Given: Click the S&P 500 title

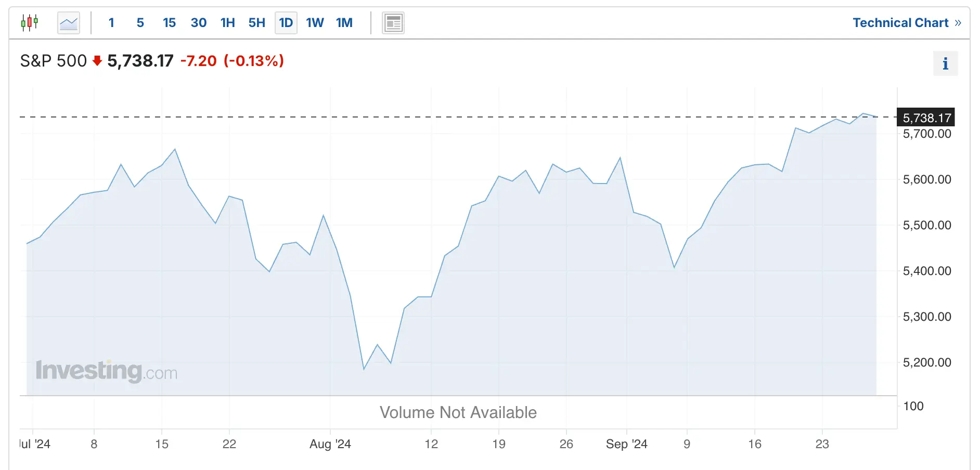Looking at the screenshot, I should click(54, 61).
